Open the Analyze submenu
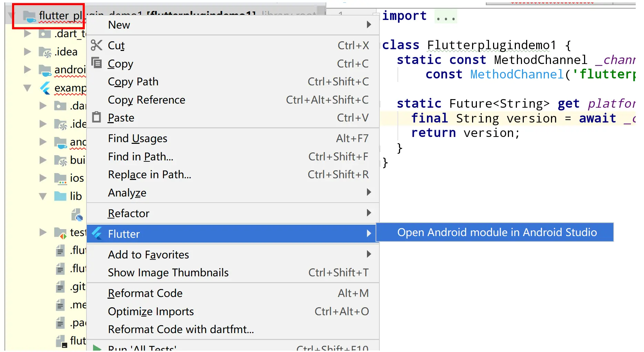The image size is (644, 352). tap(233, 193)
